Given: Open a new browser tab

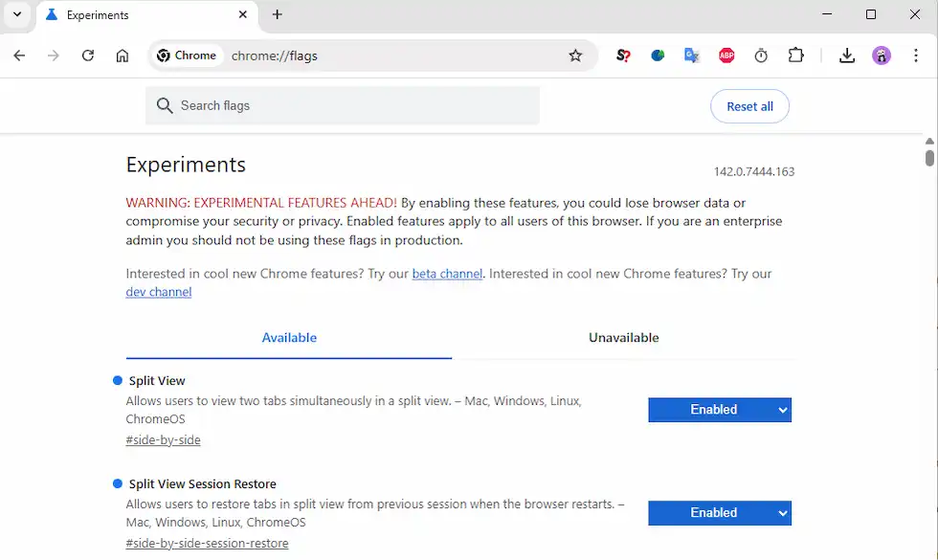Looking at the screenshot, I should pos(278,14).
